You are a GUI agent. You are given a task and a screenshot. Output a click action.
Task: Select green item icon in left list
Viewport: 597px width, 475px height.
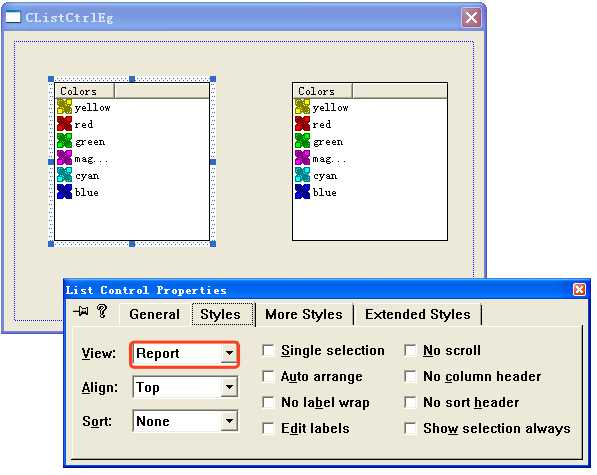64,141
